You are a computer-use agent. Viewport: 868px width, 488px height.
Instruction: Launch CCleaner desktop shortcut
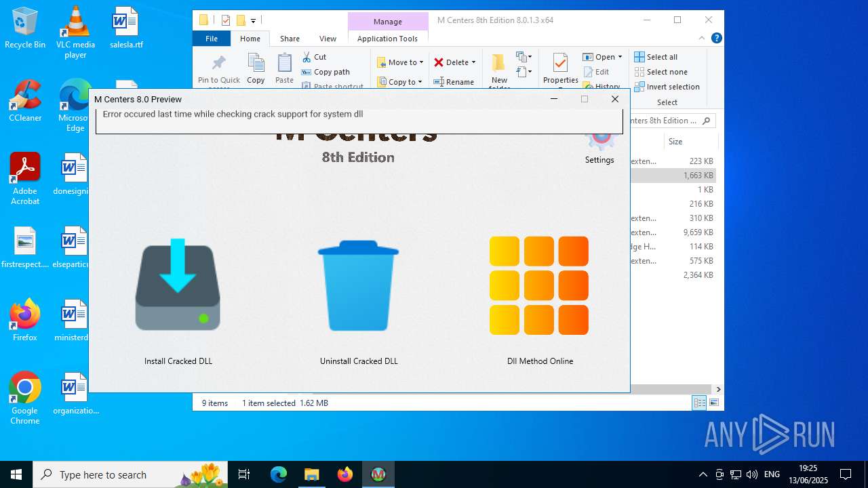click(x=25, y=102)
